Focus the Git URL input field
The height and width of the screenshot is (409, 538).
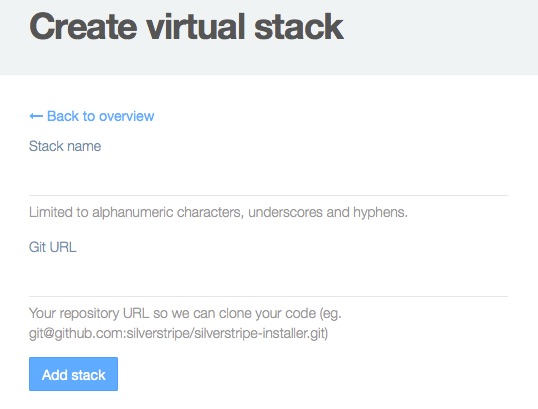pos(268,278)
